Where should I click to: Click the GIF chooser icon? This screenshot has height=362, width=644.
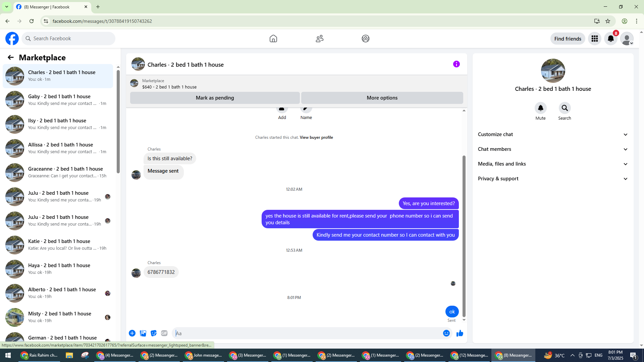[x=164, y=333]
